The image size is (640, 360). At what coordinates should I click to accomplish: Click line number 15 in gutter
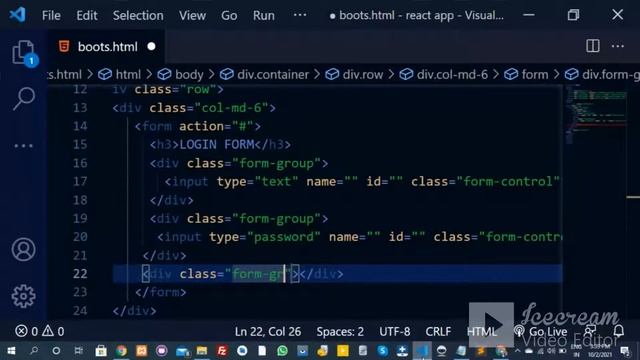point(80,144)
